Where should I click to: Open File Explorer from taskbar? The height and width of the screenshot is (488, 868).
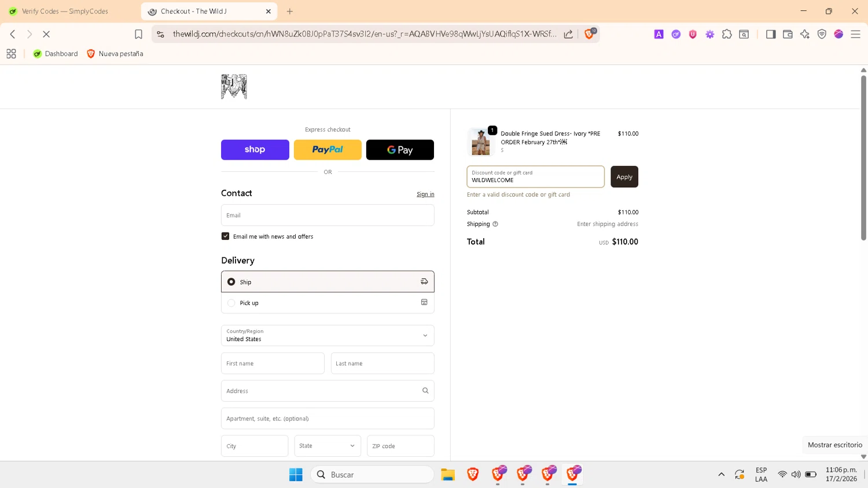click(448, 475)
